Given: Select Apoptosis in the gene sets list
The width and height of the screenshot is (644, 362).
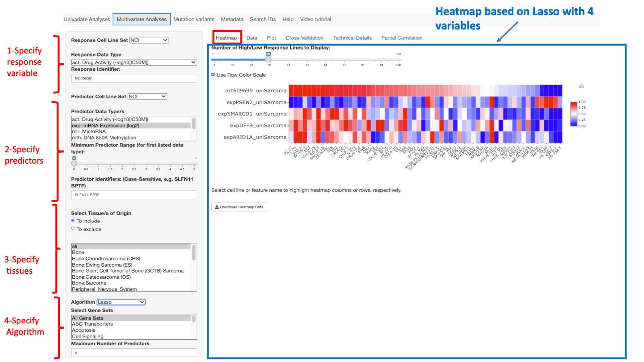Looking at the screenshot, I should click(83, 330).
